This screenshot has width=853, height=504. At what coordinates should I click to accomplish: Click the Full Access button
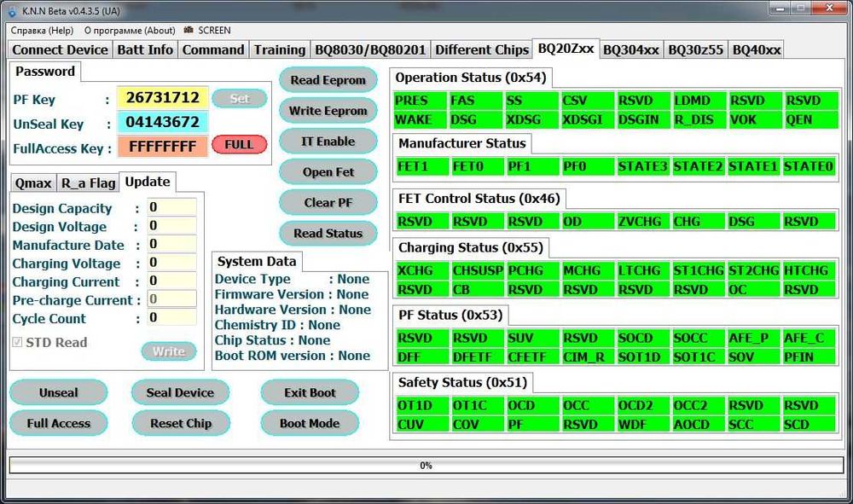(58, 423)
